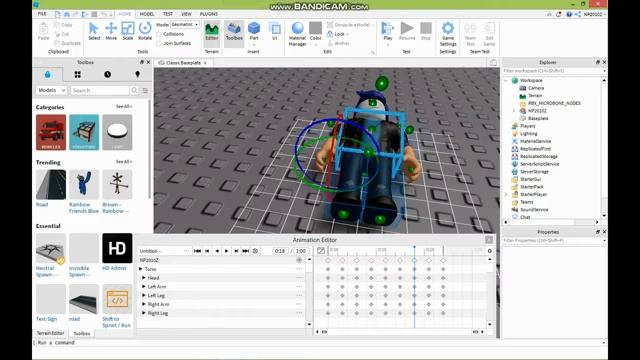Click the Filter workspace field
Viewport: 640px width, 360px height.
point(554,71)
